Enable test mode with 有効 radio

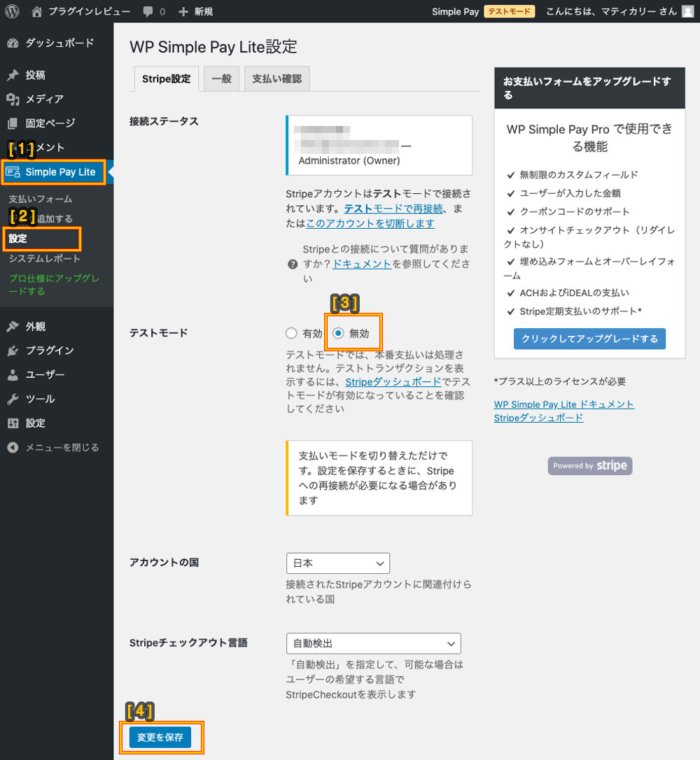[x=291, y=334]
